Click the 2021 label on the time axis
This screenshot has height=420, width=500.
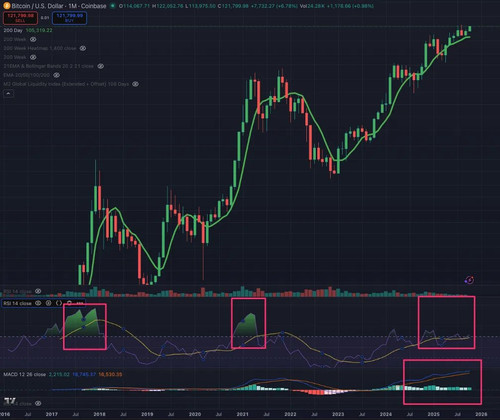[242, 414]
